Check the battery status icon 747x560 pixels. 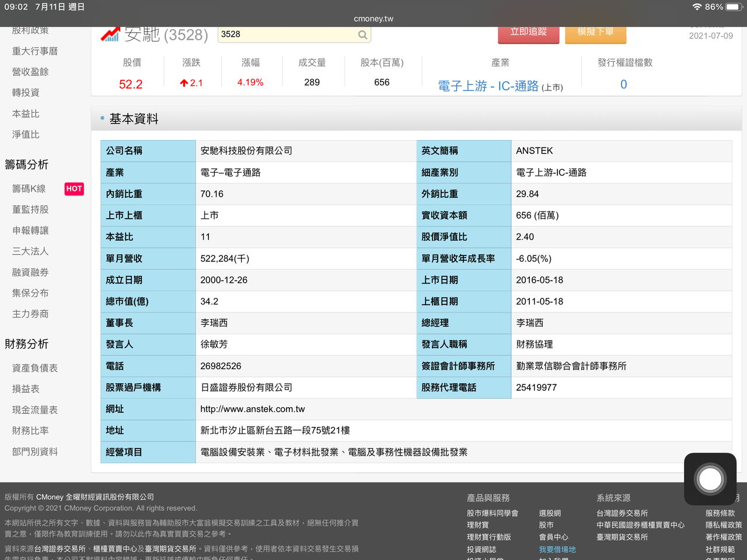click(733, 7)
